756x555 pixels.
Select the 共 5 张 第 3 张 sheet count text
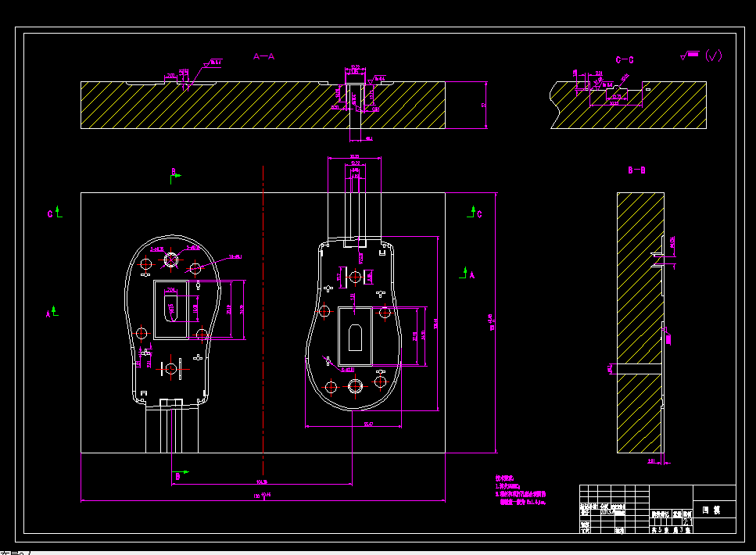(x=671, y=529)
